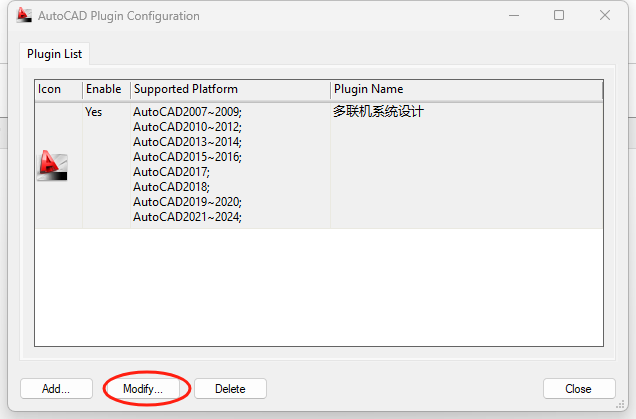Screen dimensions: 636x419
Task: Click the AutoCAD logo in the title bar
Action: (x=24, y=16)
